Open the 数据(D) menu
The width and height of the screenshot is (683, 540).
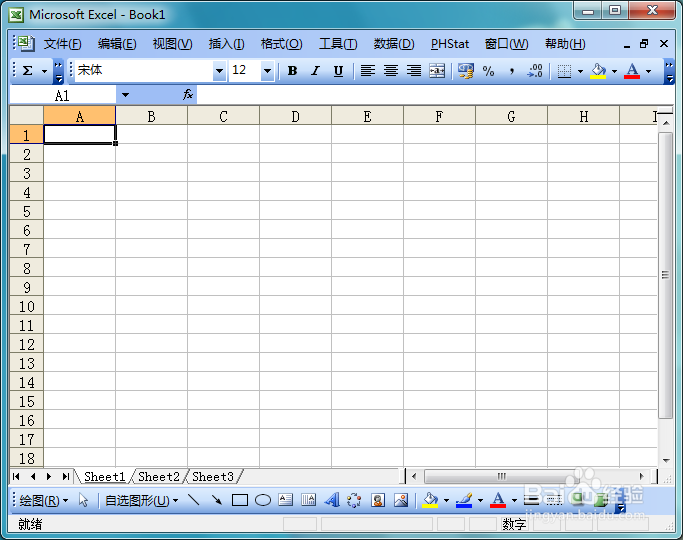[394, 44]
